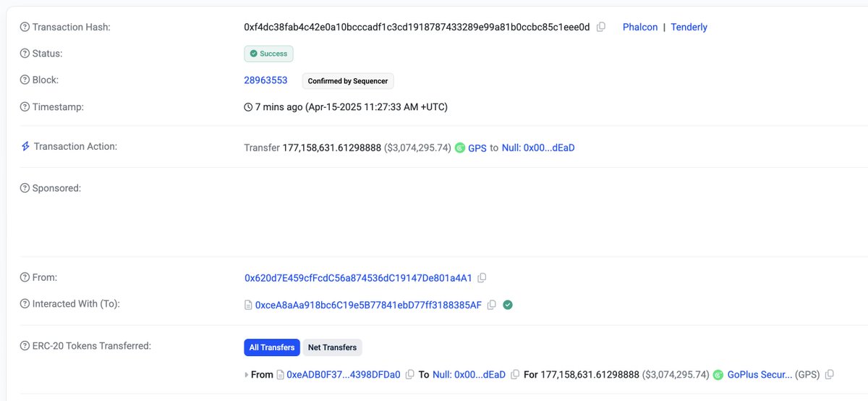The width and height of the screenshot is (868, 401).
Task: Copy the From address 0x620d7E...a4A1
Action: coord(482,278)
